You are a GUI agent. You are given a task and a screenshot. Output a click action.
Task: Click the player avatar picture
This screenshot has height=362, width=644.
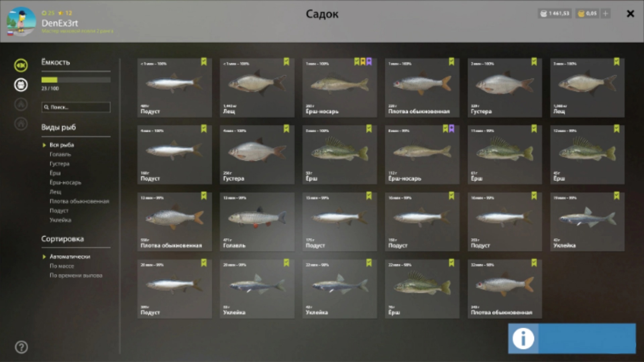21,21
